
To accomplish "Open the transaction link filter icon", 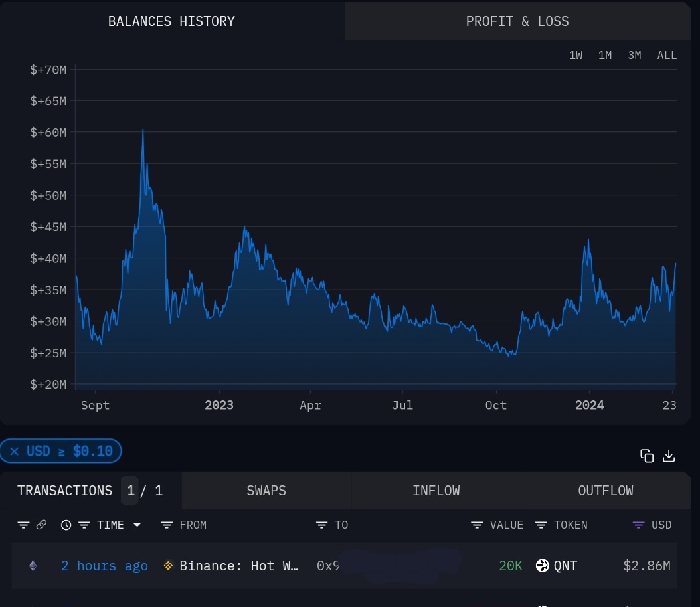I will (x=41, y=525).
